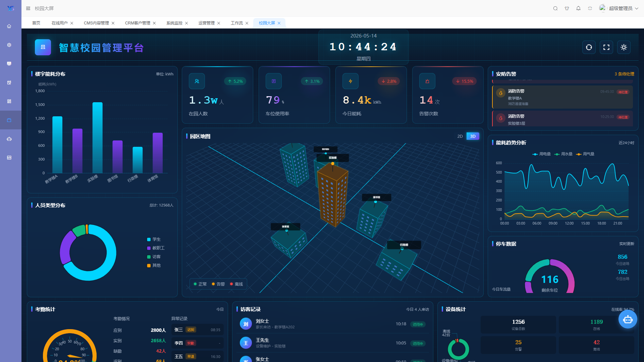644x362 pixels.
Task: Close the 校园大屏 tab
Action: 279,23
